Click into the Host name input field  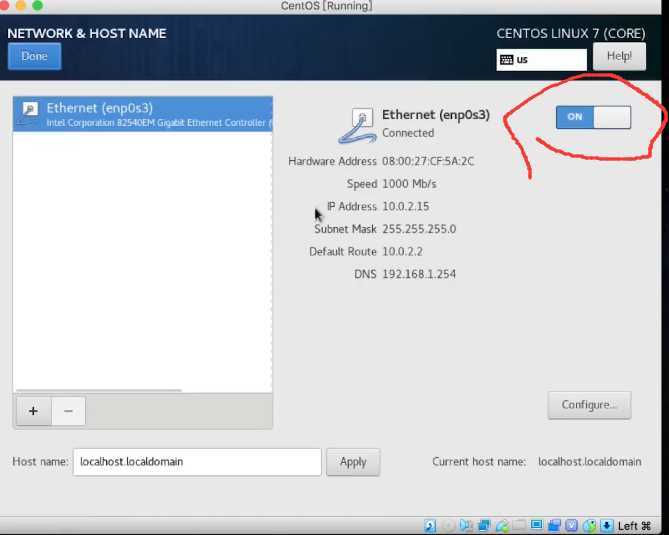pos(197,462)
